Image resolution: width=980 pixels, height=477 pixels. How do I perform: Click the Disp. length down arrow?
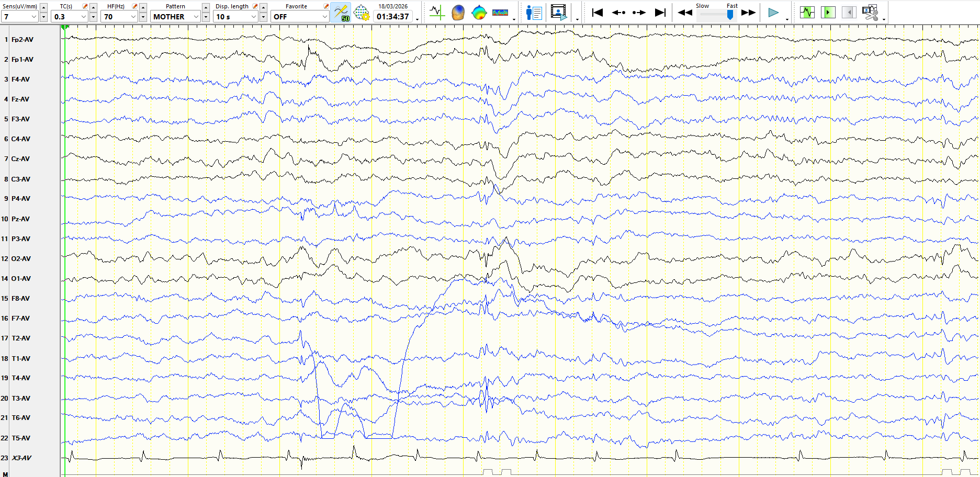click(263, 17)
